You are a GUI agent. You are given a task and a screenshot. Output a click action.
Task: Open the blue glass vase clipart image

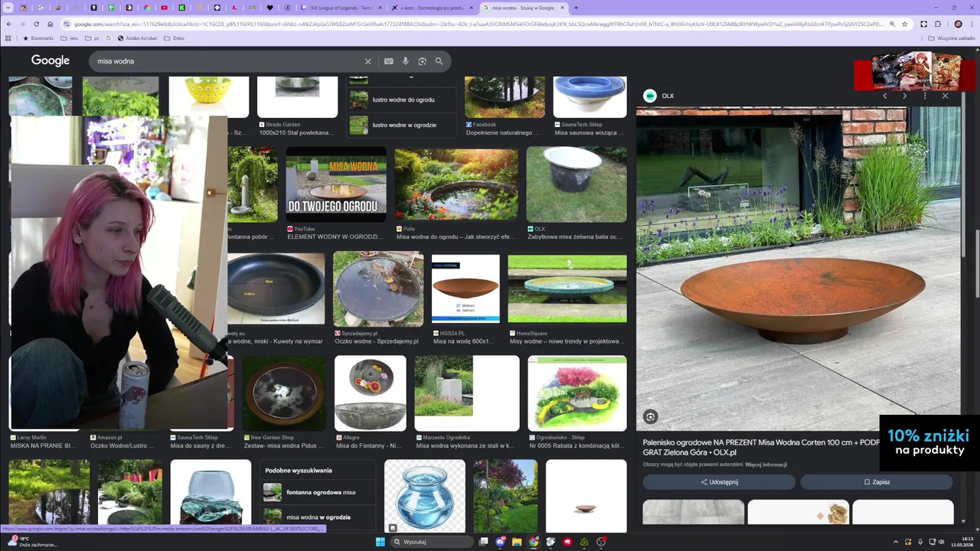[x=425, y=496]
